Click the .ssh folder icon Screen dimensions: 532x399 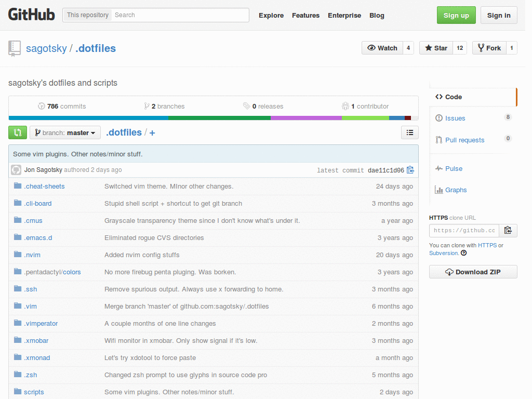click(x=18, y=288)
